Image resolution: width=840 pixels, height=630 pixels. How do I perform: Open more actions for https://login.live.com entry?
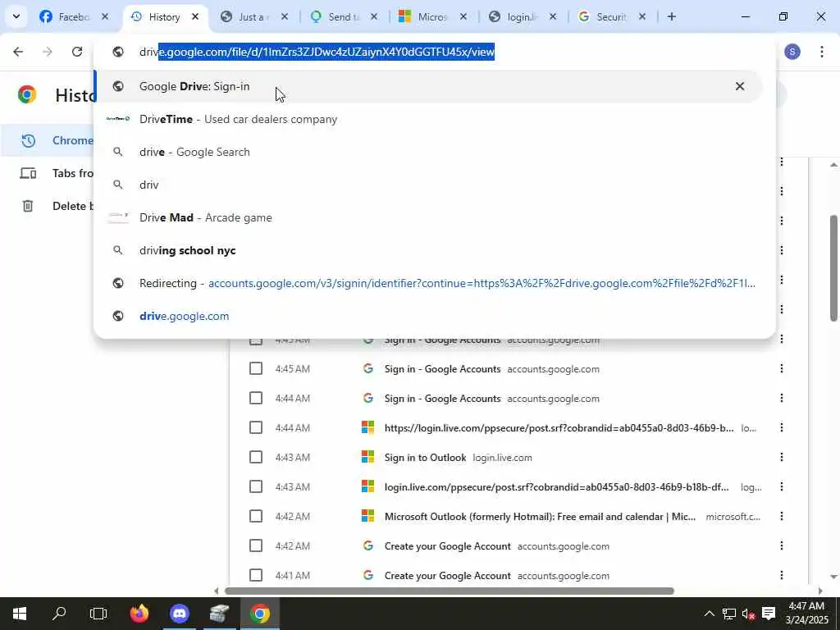coord(782,427)
